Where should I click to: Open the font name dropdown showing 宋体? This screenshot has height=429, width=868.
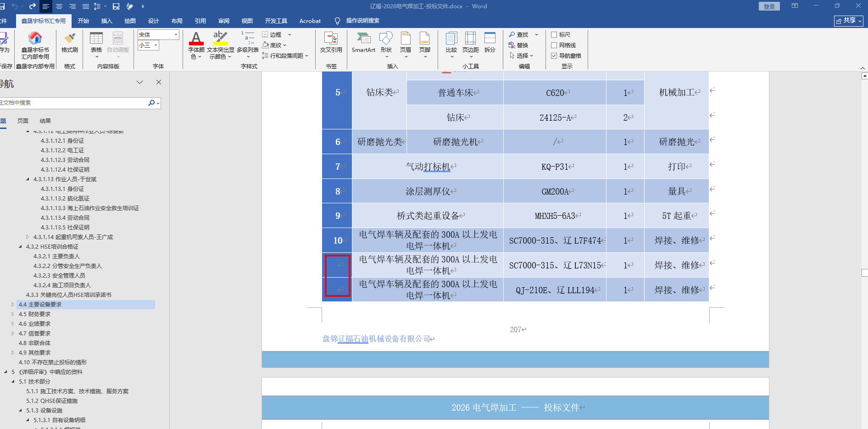(x=176, y=34)
